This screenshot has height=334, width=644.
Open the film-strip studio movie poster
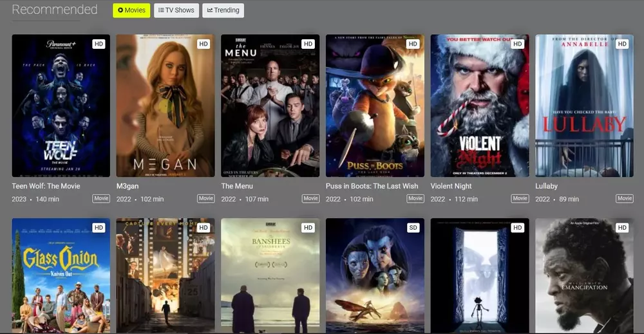click(166, 275)
